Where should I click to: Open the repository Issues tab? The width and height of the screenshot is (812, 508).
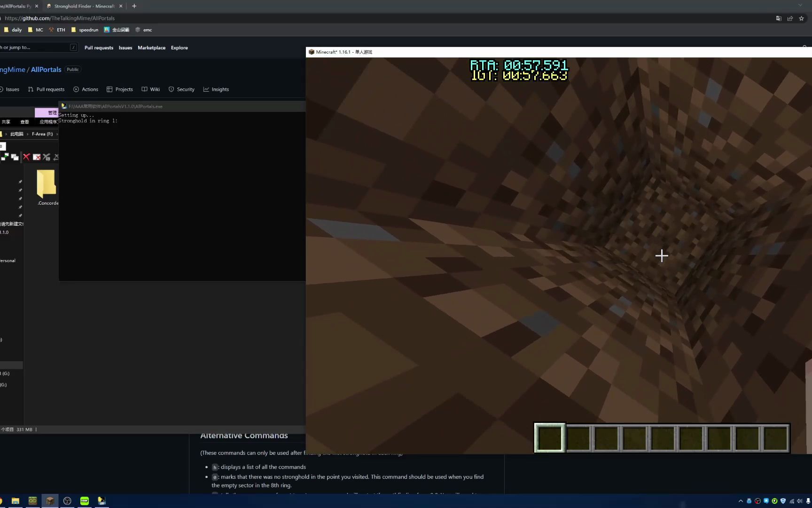click(10, 89)
